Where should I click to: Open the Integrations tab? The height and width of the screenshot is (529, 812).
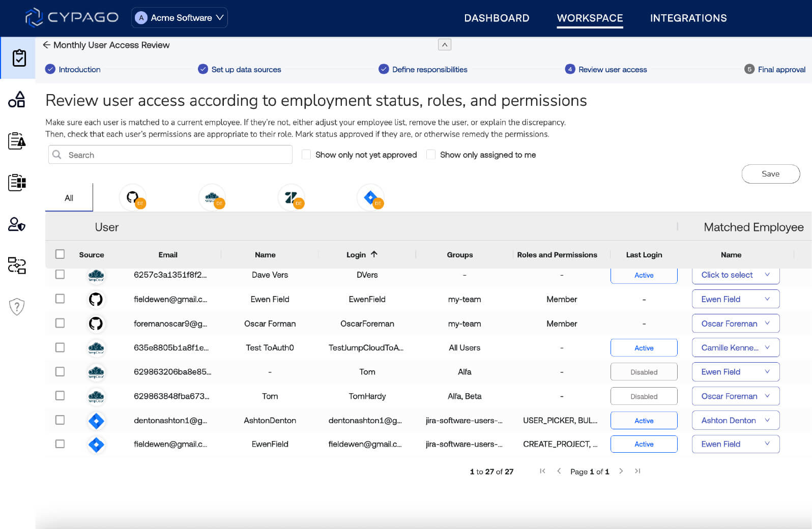click(x=688, y=18)
